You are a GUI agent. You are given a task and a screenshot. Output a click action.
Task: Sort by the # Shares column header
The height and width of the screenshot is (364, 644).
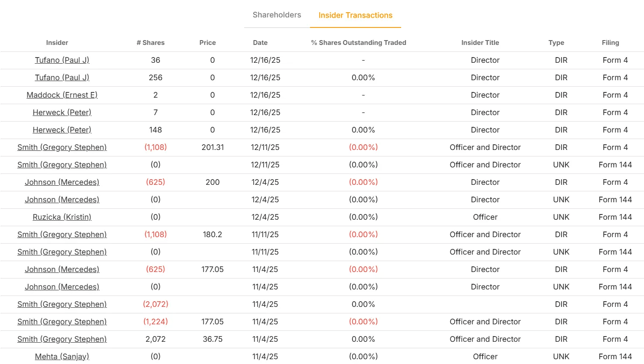[150, 43]
